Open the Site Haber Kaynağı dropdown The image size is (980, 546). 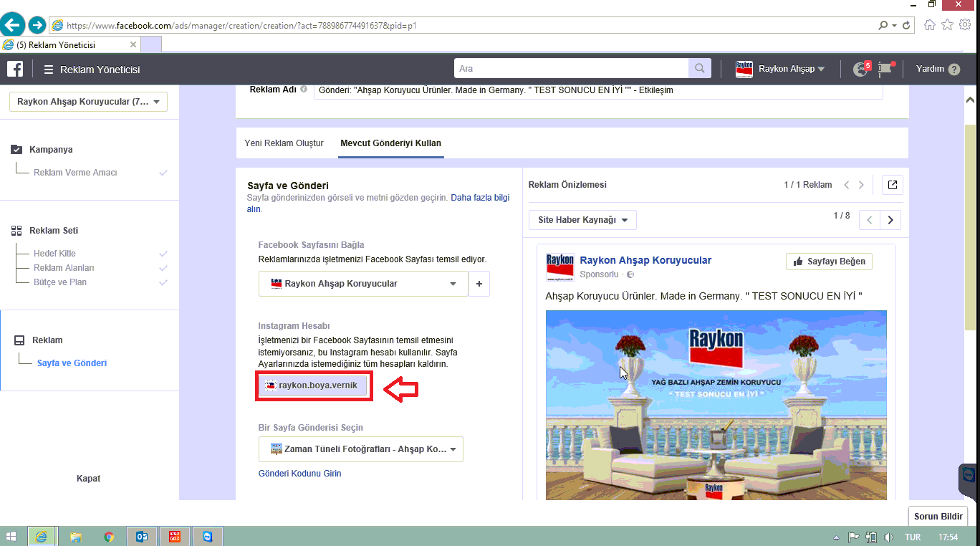(582, 220)
